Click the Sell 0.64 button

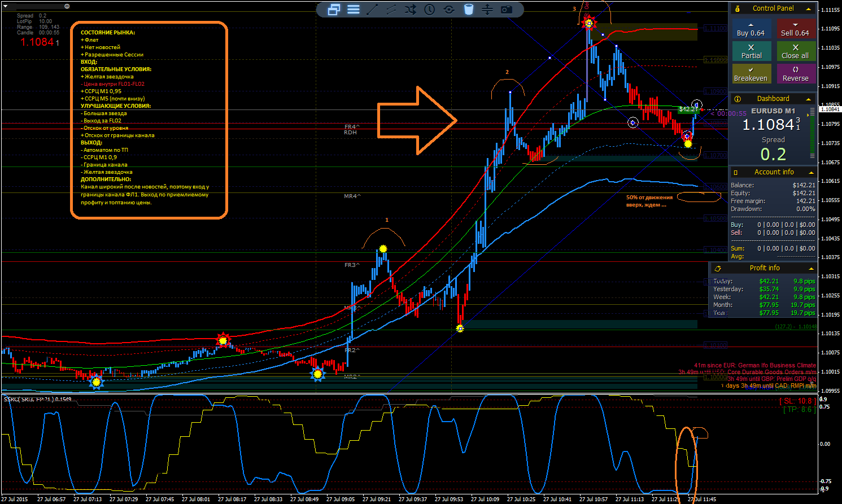click(x=795, y=29)
